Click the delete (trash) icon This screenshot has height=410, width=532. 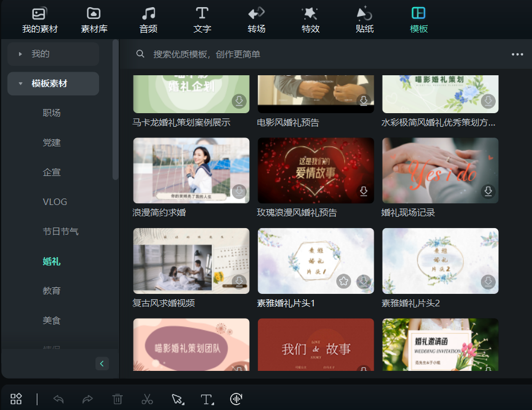[x=117, y=399]
